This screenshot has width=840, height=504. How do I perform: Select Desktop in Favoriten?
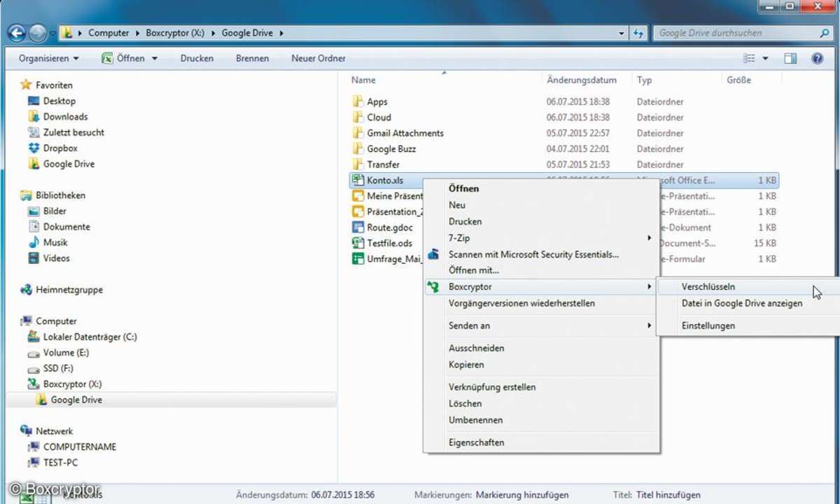59,101
